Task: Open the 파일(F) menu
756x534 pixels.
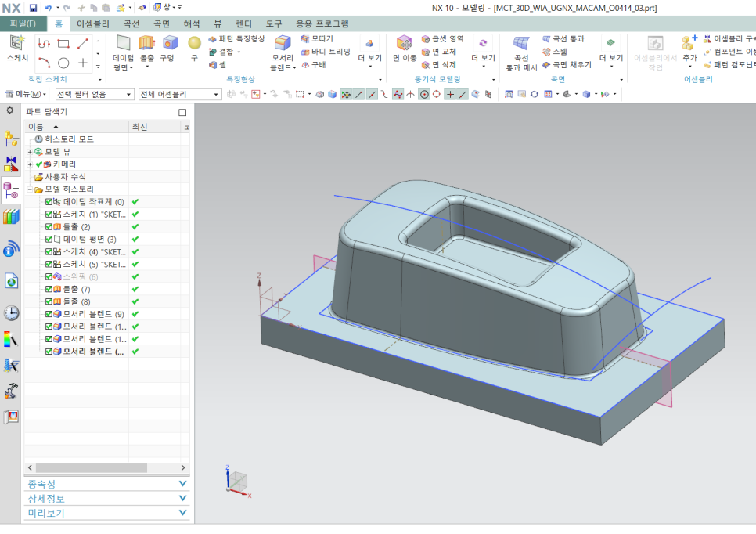Action: pyautogui.click(x=23, y=23)
